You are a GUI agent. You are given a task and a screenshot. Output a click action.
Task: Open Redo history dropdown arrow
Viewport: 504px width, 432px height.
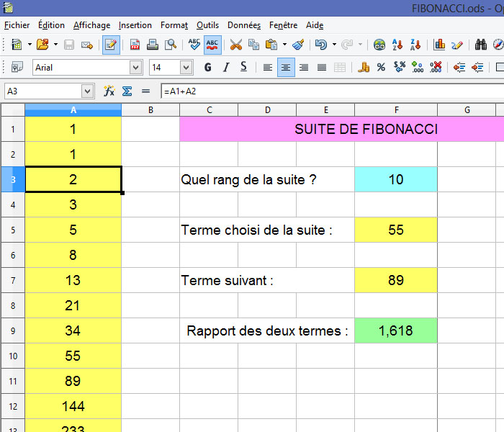click(x=360, y=45)
